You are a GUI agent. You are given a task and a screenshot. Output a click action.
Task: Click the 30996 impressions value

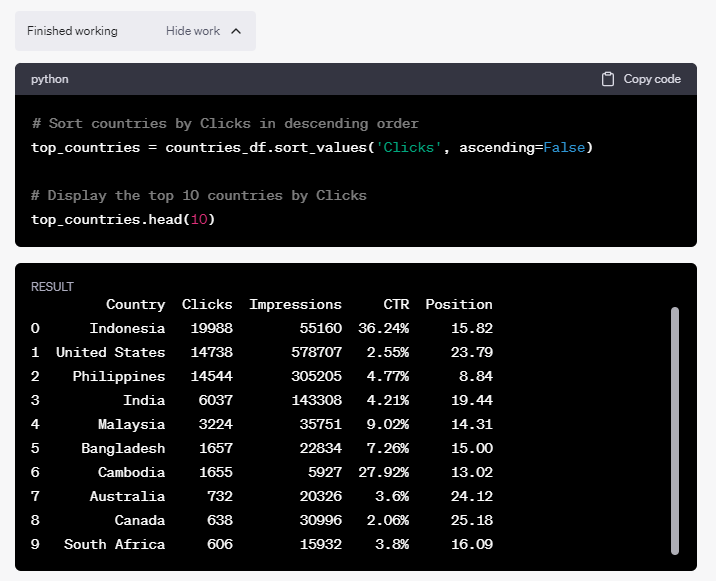[321, 520]
